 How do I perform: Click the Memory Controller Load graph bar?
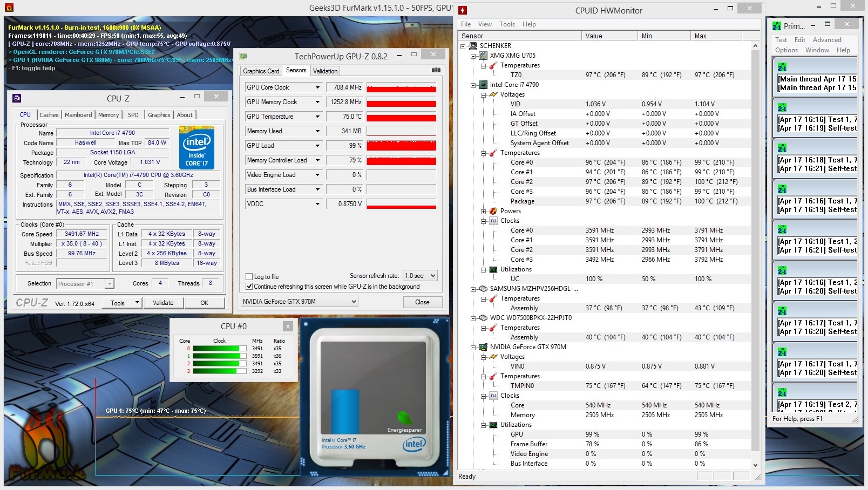tap(401, 160)
